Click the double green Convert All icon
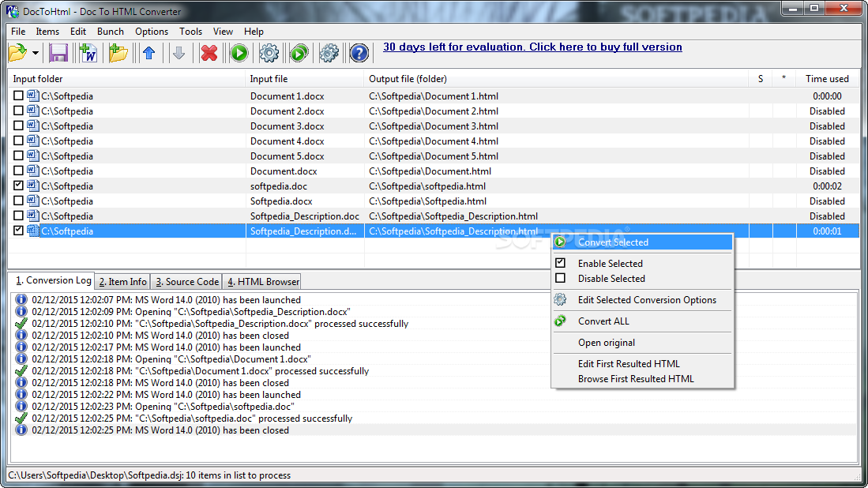 (299, 53)
